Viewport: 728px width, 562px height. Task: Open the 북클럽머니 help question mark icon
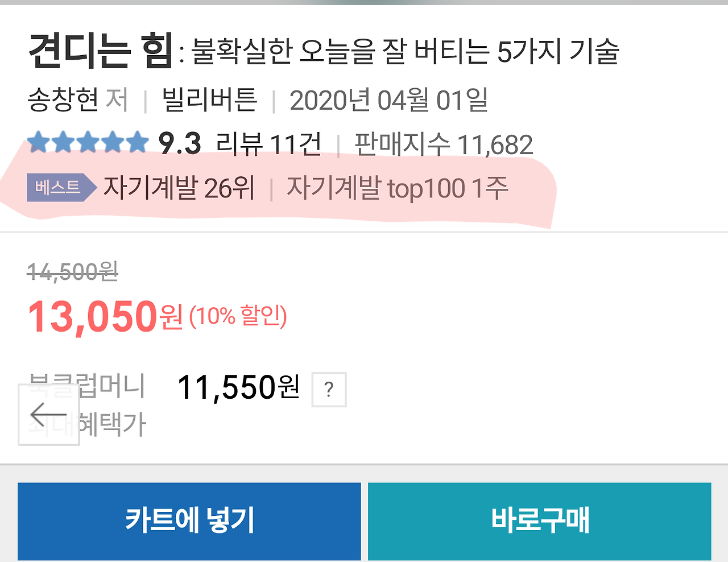328,390
